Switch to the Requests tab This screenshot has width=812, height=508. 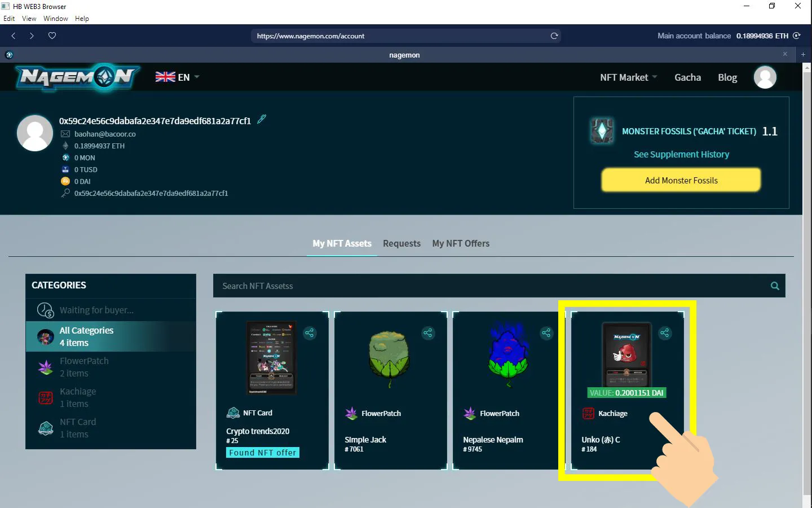401,243
